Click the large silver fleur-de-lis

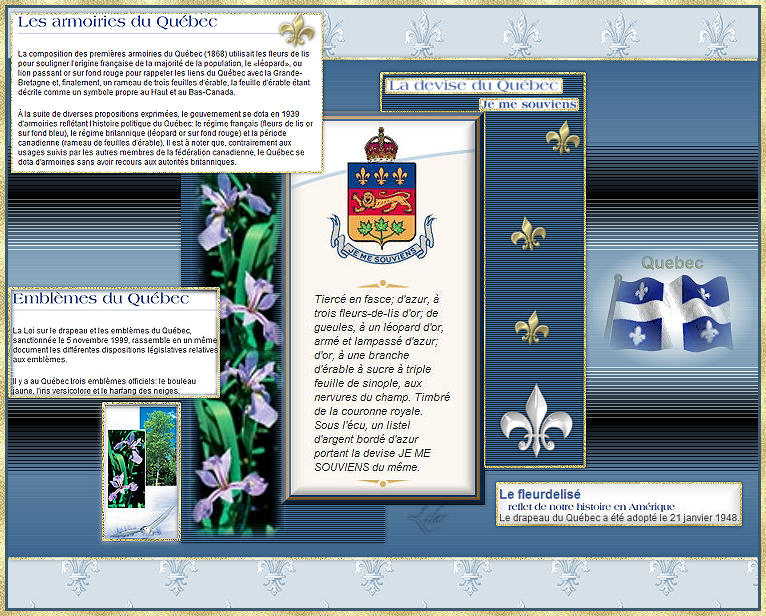536,421
